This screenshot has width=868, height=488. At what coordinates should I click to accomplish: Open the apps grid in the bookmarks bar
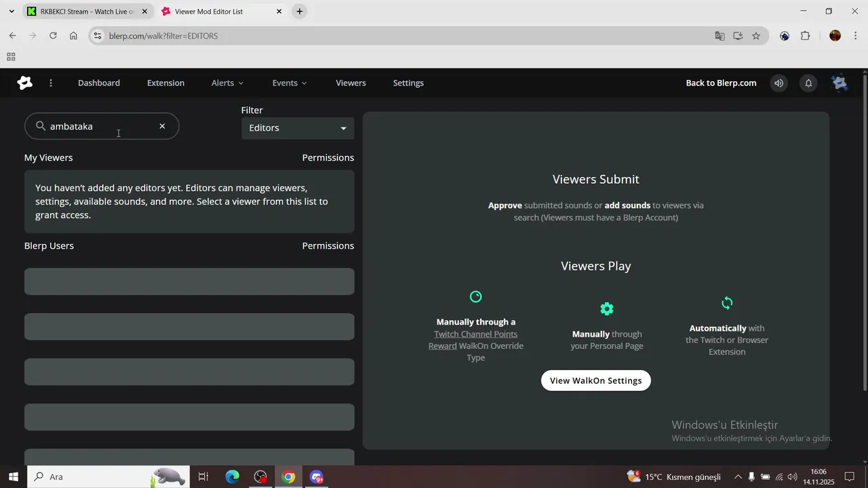[11, 57]
